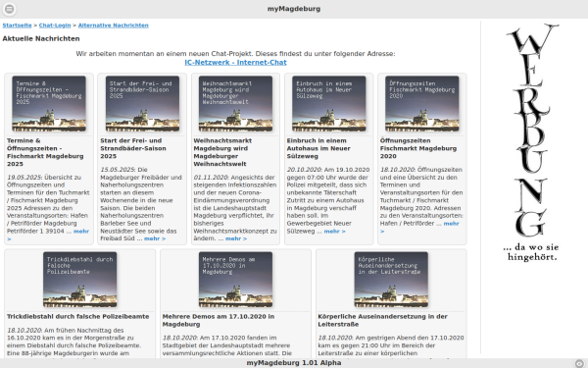The width and height of the screenshot is (588, 368).
Task: Click headline Körperliche Auseinandersetzung in der Leiterstraße
Action: [382, 320]
